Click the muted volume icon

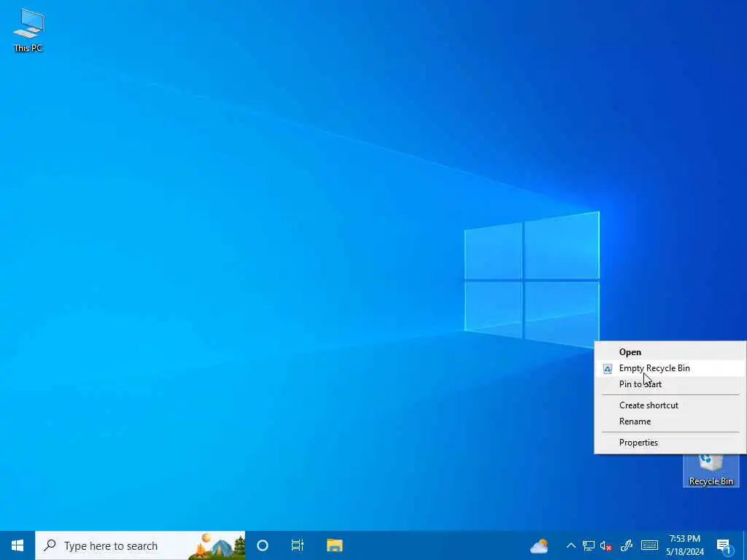pos(605,545)
